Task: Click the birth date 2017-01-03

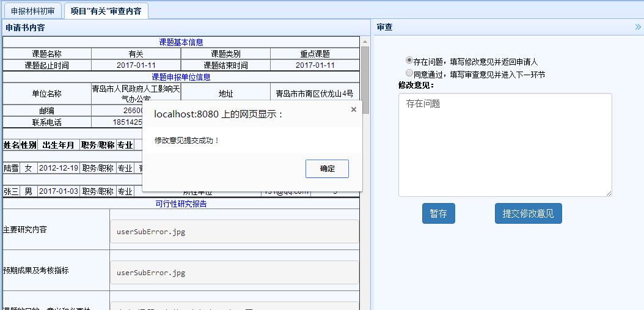Action: click(x=58, y=191)
